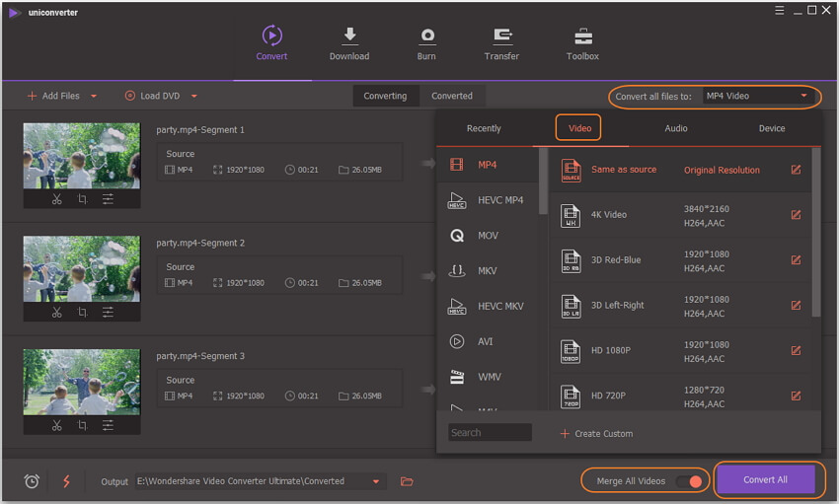Open the Audio format tab
This screenshot has width=839, height=504.
676,128
